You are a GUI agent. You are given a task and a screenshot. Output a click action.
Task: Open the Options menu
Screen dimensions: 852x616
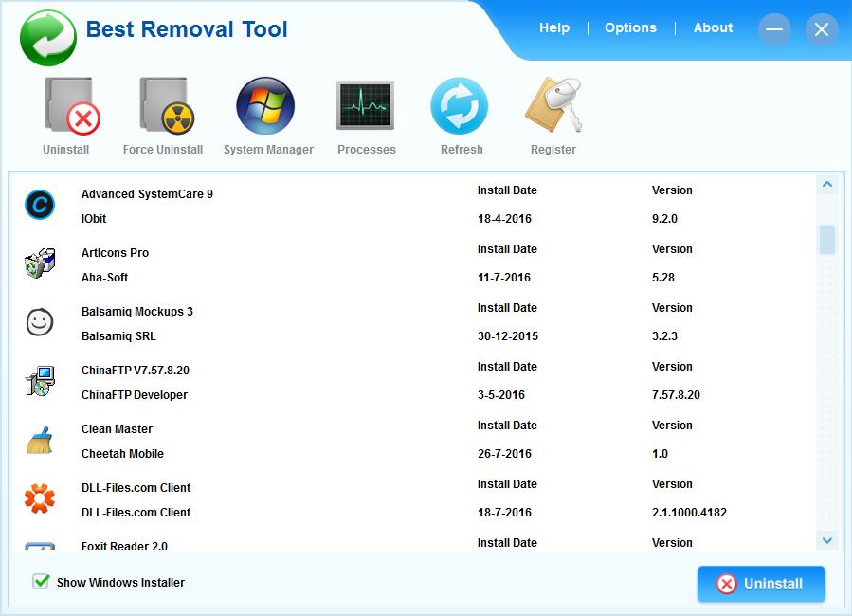point(630,27)
